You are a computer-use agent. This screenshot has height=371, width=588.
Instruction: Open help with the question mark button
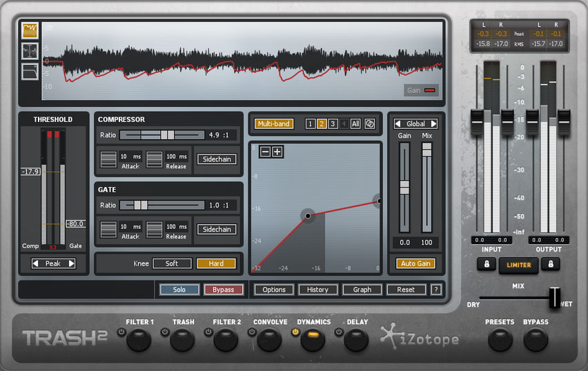pos(435,290)
